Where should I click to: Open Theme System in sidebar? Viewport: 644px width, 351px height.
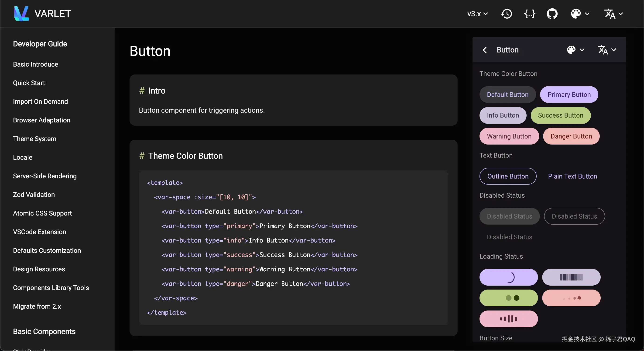pos(34,139)
